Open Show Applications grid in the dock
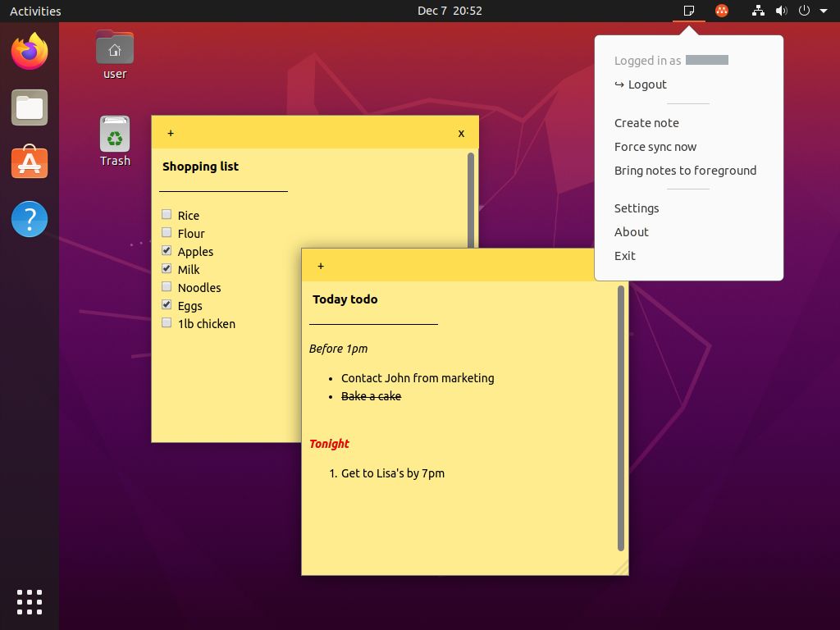Viewport: 840px width, 630px height. pos(30,602)
